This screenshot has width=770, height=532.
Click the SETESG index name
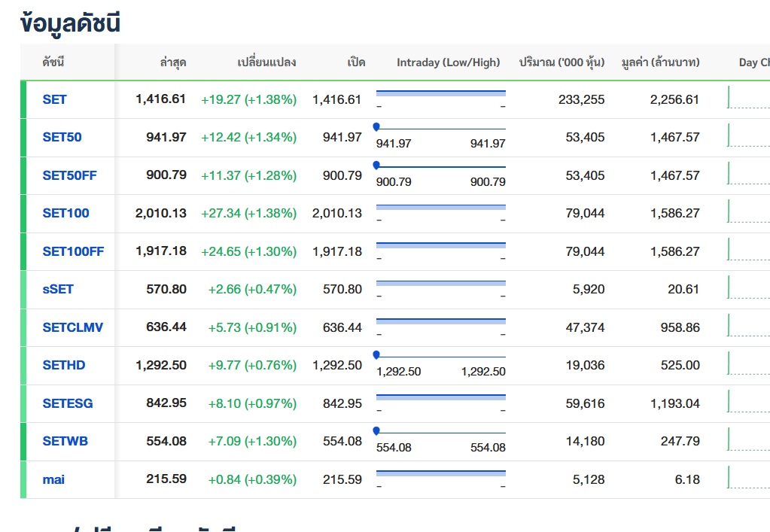[x=68, y=403]
